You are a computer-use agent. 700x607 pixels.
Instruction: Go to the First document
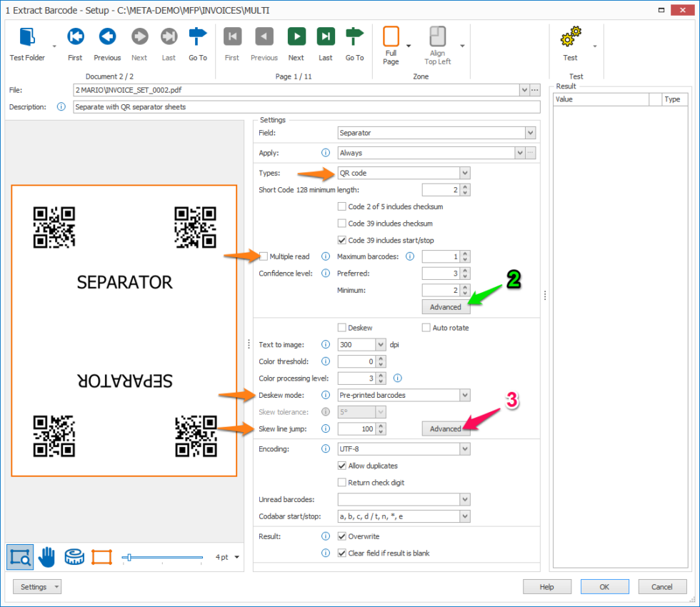pos(75,36)
